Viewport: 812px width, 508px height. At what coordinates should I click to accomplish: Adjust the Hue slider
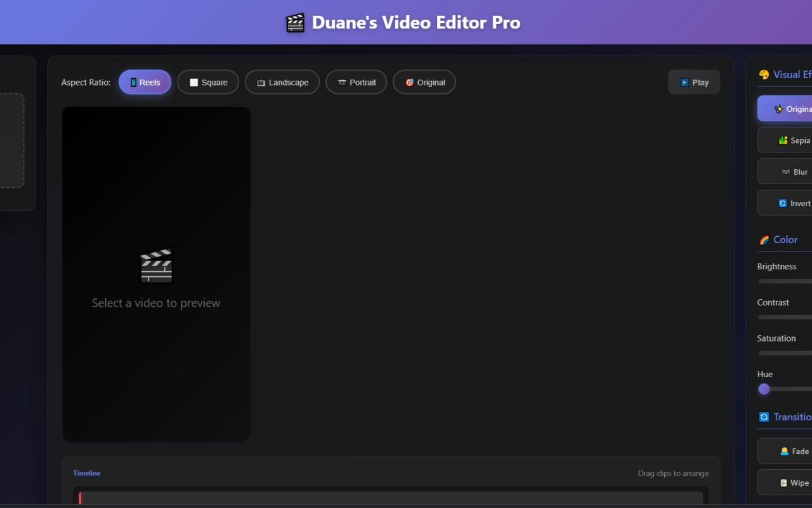[x=764, y=389]
